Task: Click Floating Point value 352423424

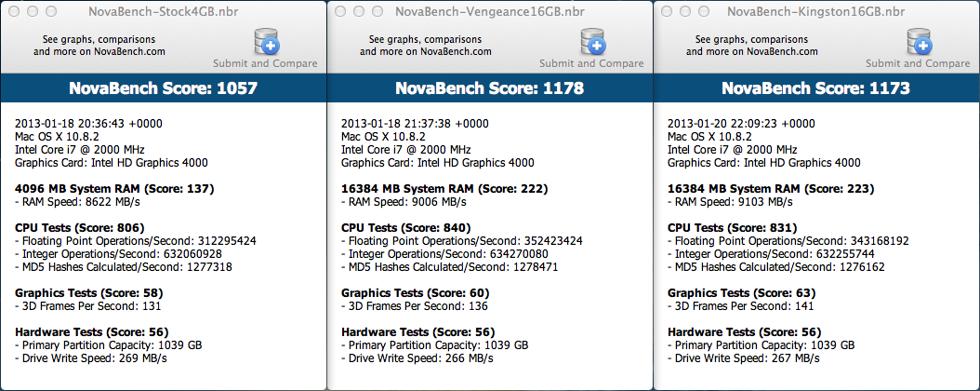Action: [554, 241]
